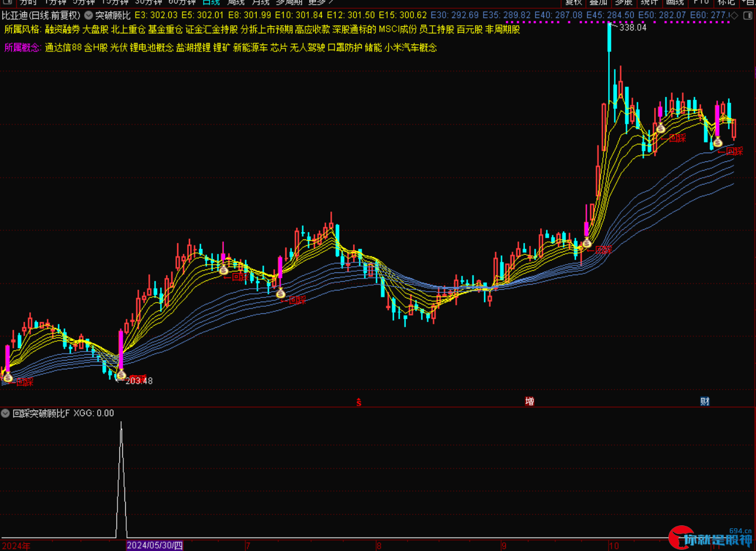Screen dimensions: 756x551
Task: Click the 财 event marker on the timeline
Action: 705,401
